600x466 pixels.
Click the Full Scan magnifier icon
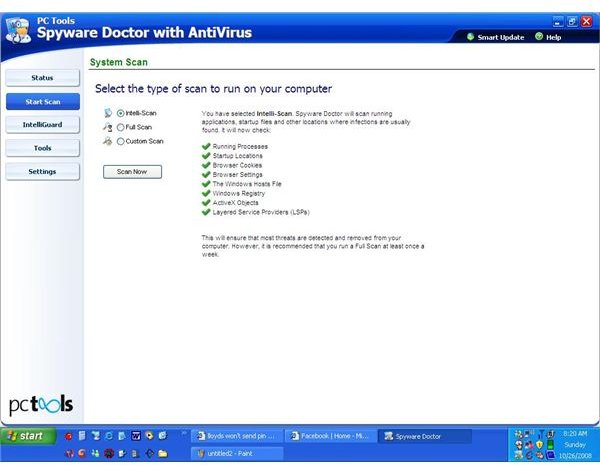click(108, 127)
